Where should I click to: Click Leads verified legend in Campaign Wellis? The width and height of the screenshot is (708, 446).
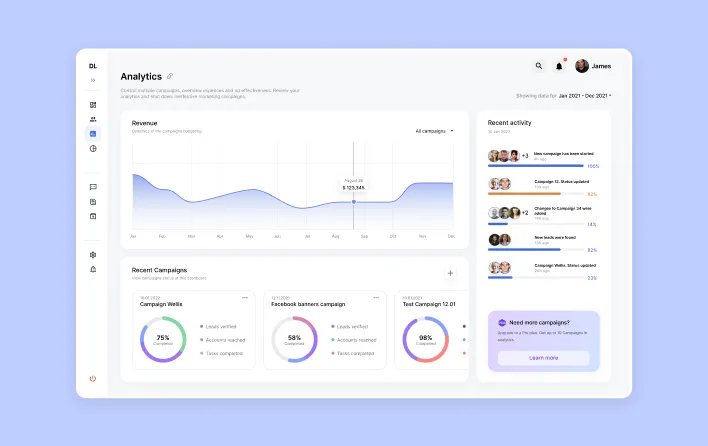pos(218,326)
